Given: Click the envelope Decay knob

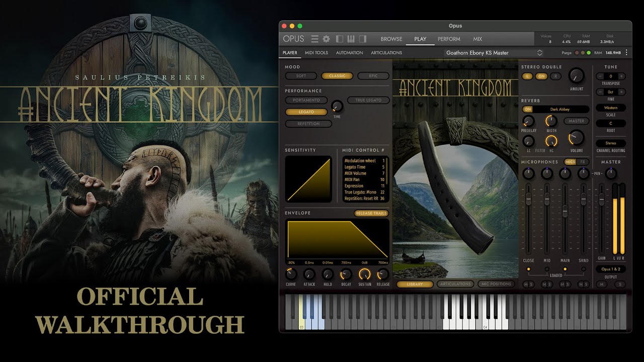Looking at the screenshot, I should coord(346,274).
